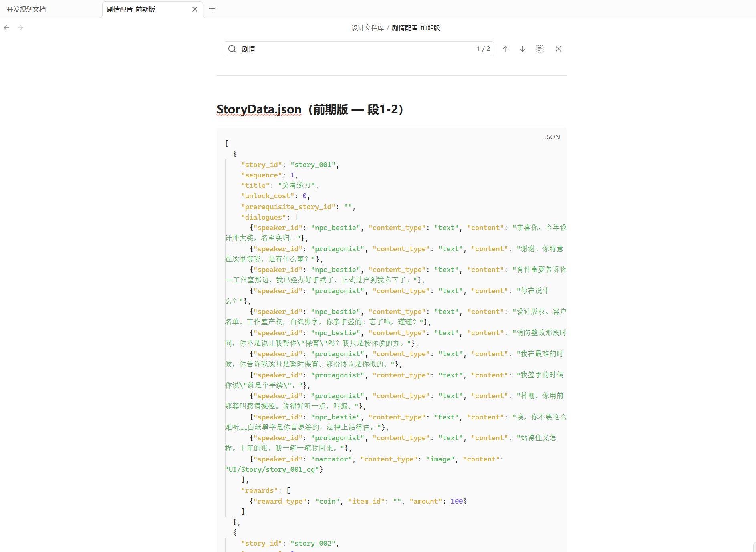The width and height of the screenshot is (756, 552).
Task: Close the search bar
Action: (558, 49)
